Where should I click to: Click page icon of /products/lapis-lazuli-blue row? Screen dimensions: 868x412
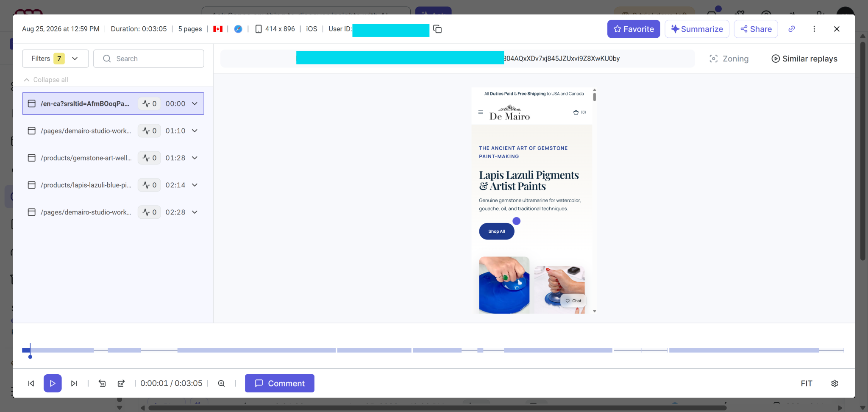pyautogui.click(x=31, y=185)
